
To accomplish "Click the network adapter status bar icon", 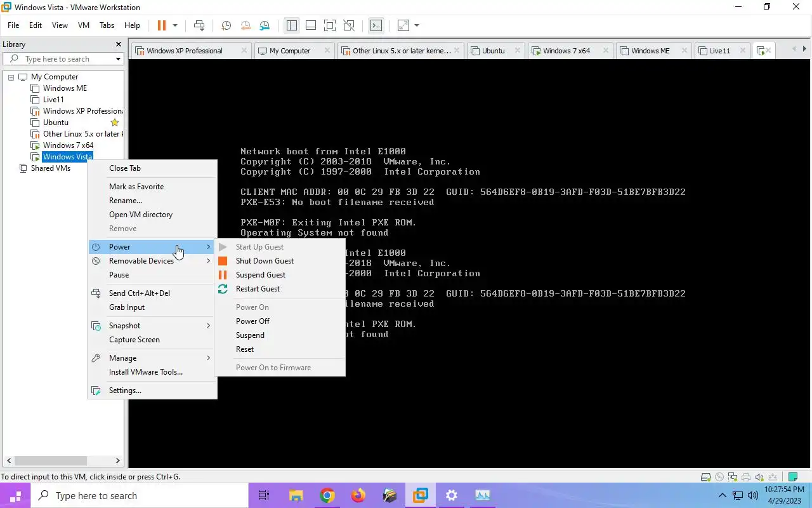I will click(733, 478).
